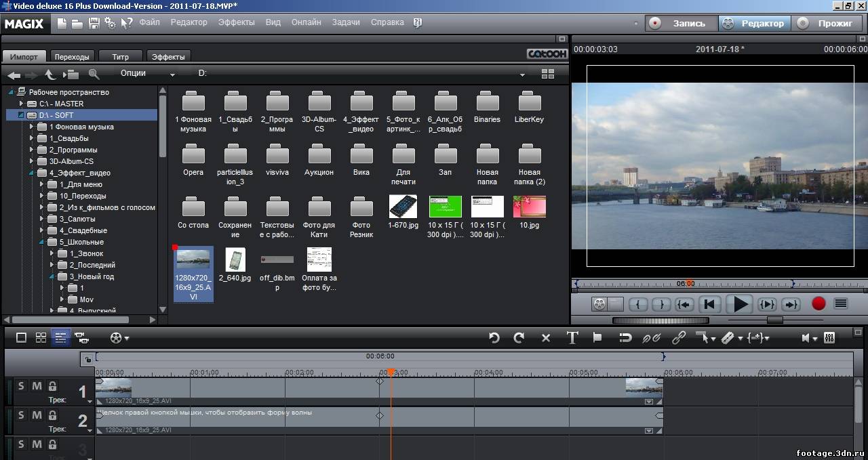
Task: Mute track 1 with M button
Action: 37,386
